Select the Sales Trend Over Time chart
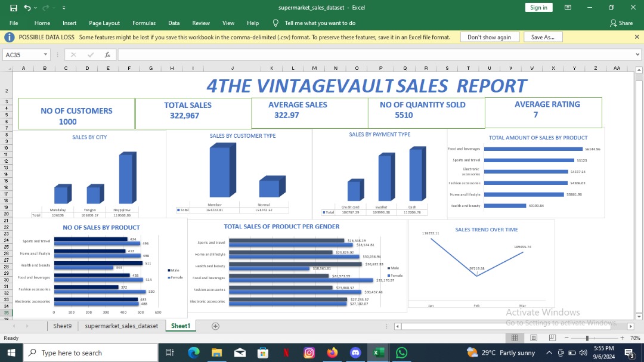The width and height of the screenshot is (644, 362). click(481, 264)
